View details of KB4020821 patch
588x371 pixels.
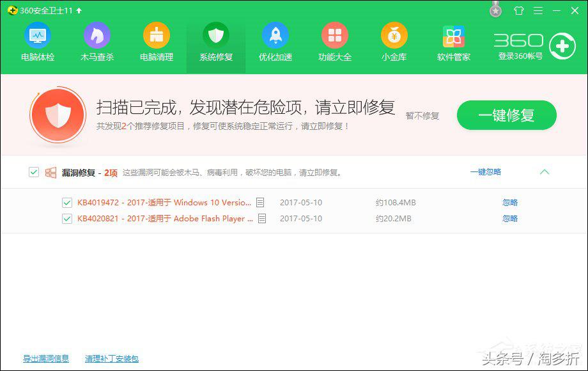[x=261, y=218]
